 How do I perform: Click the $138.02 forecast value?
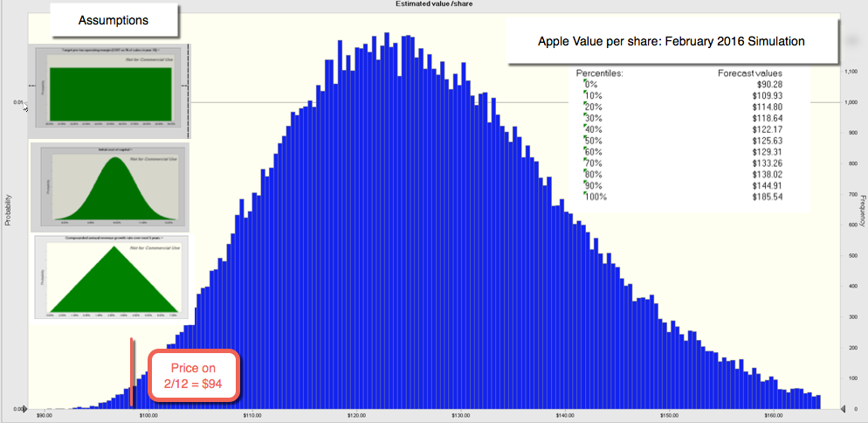[768, 174]
